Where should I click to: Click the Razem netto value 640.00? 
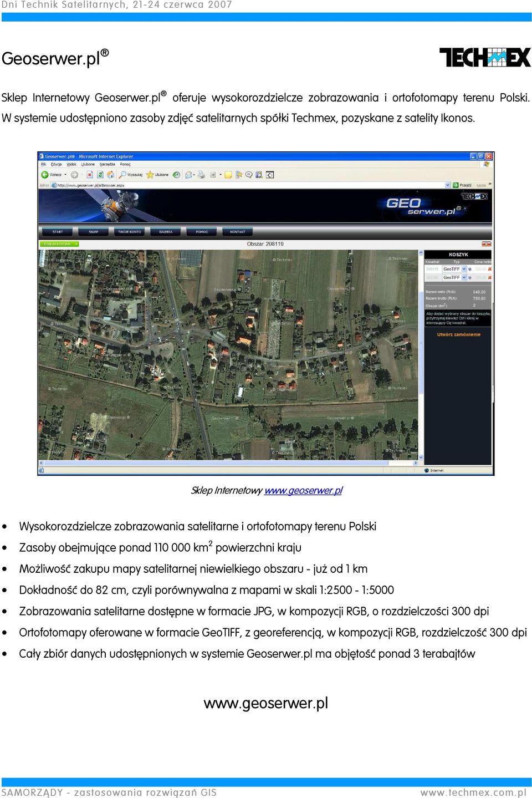point(479,292)
